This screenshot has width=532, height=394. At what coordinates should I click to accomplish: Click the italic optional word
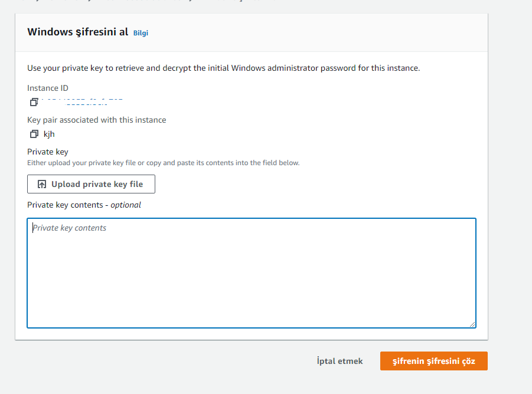click(126, 205)
